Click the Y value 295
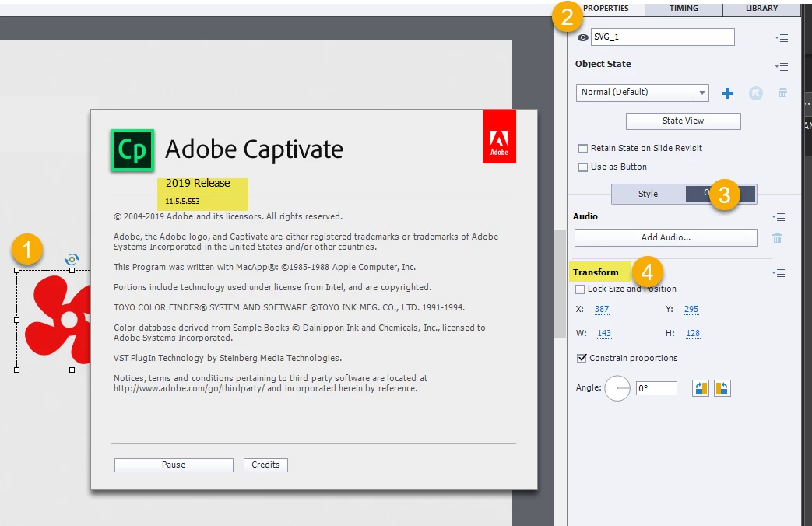Image resolution: width=812 pixels, height=526 pixels. tap(691, 310)
